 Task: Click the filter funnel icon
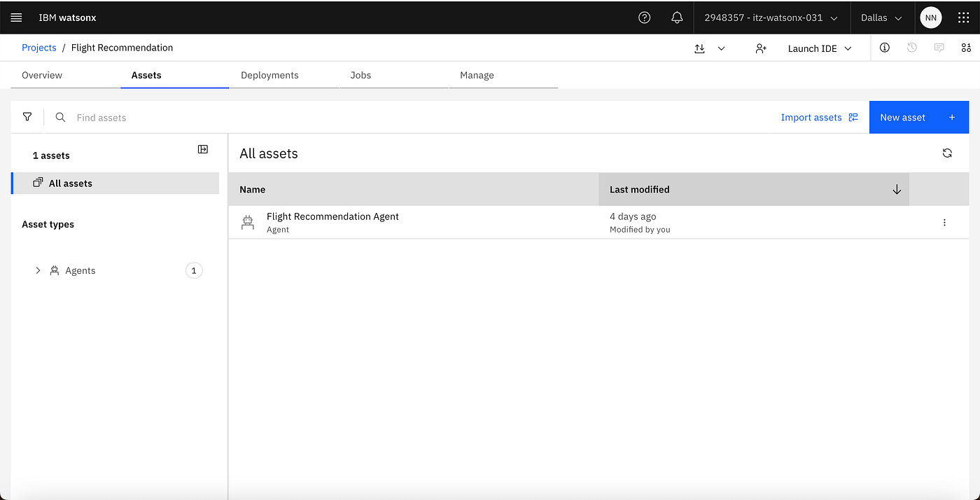click(27, 117)
